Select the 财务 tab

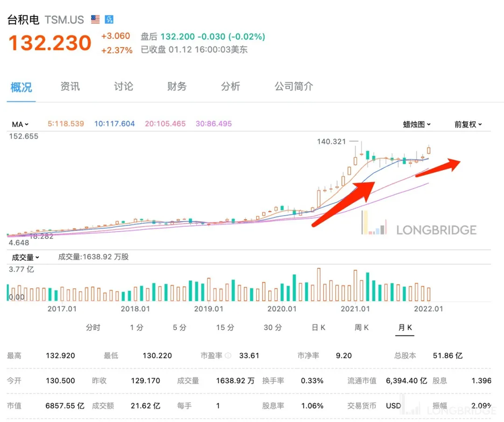coord(177,87)
